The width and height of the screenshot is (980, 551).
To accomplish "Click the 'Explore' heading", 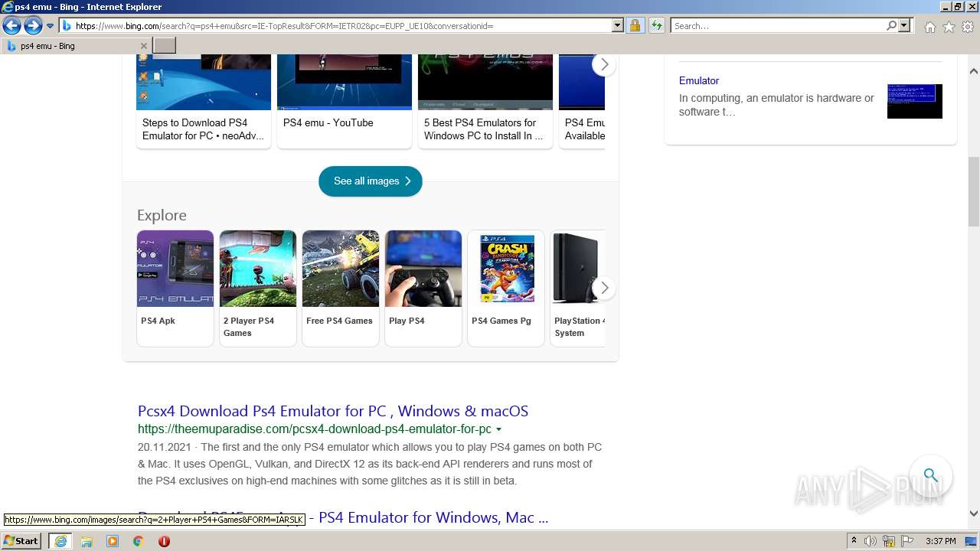I will (162, 215).
